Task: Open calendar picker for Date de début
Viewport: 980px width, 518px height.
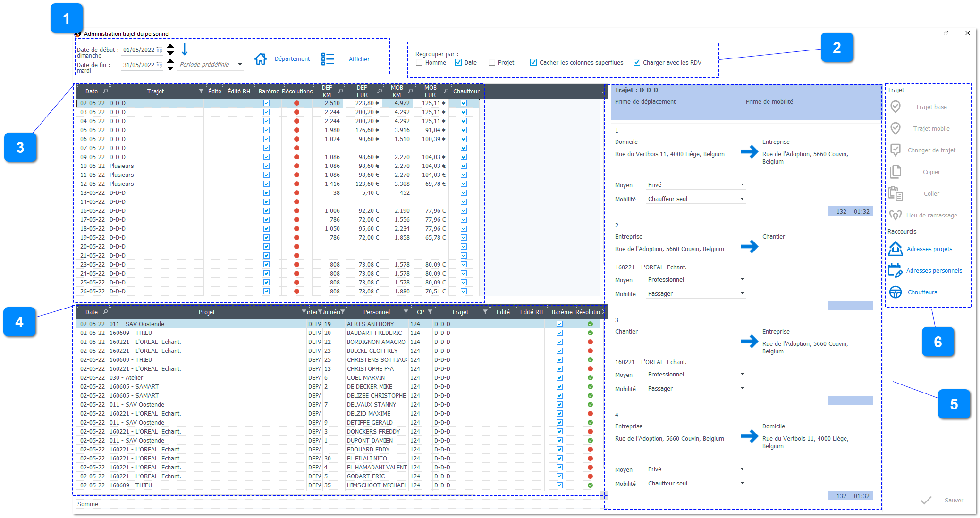Action: (159, 50)
